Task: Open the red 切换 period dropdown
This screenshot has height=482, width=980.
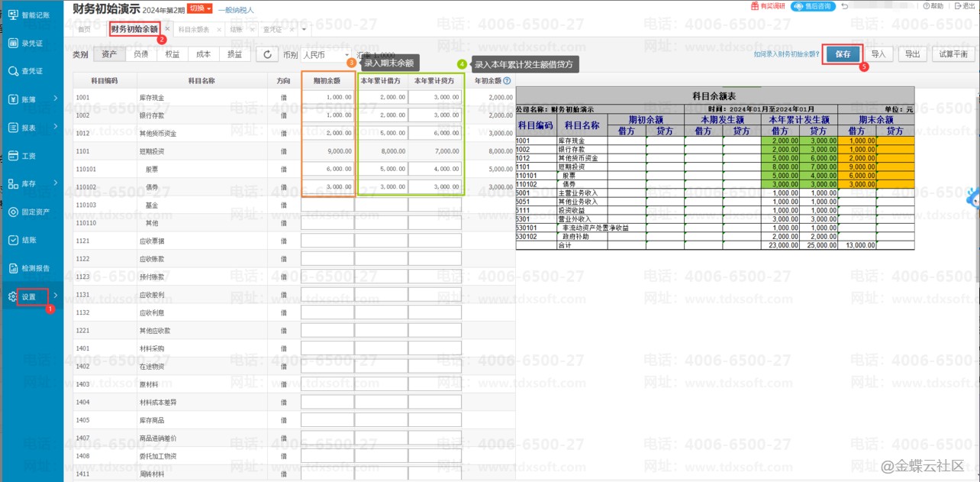Action: (199, 9)
